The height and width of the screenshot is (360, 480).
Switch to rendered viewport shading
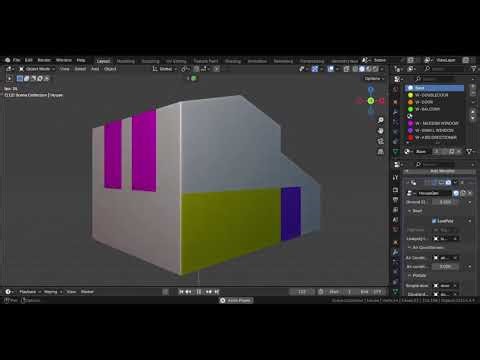click(375, 69)
